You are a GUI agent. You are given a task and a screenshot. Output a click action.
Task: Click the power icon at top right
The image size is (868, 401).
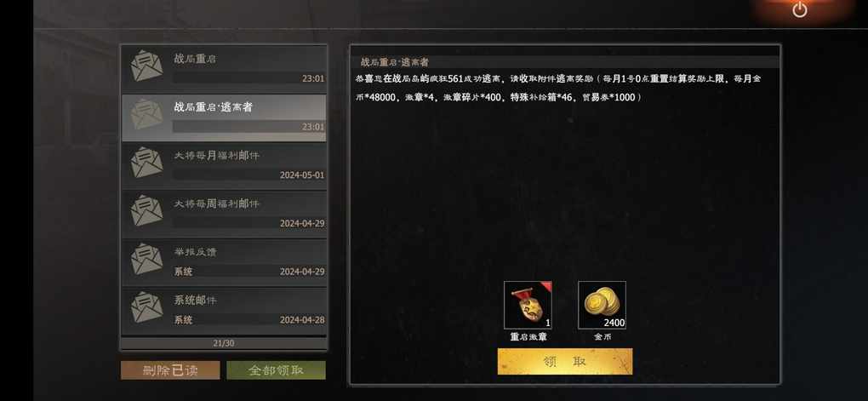799,9
